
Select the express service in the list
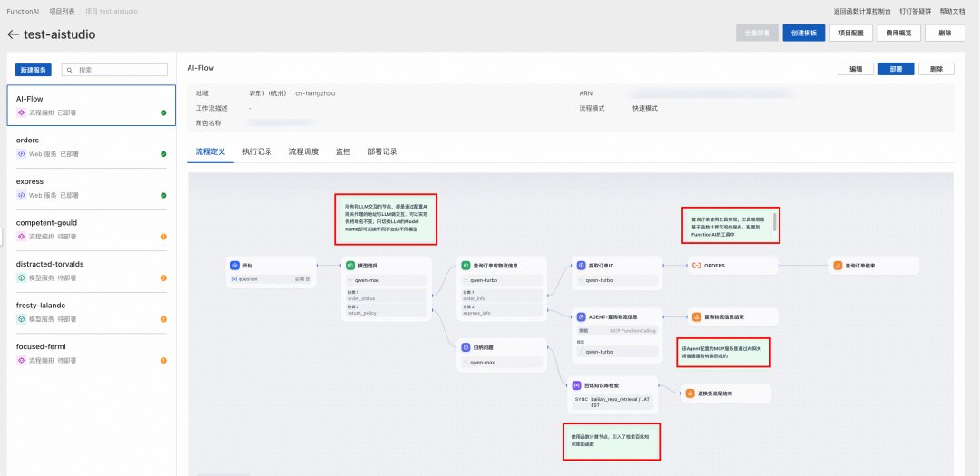click(x=92, y=188)
